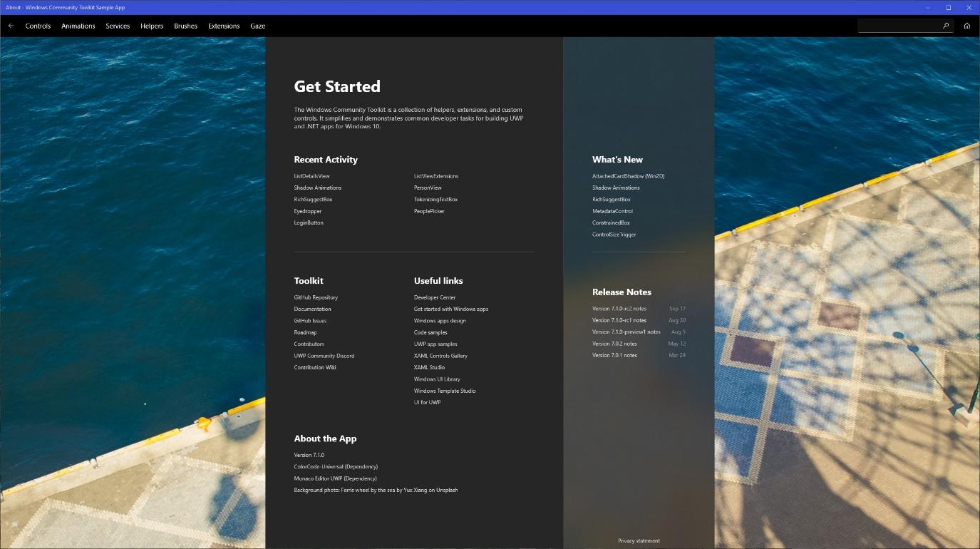
Task: Open the UWP Community Discord link
Action: tap(324, 356)
